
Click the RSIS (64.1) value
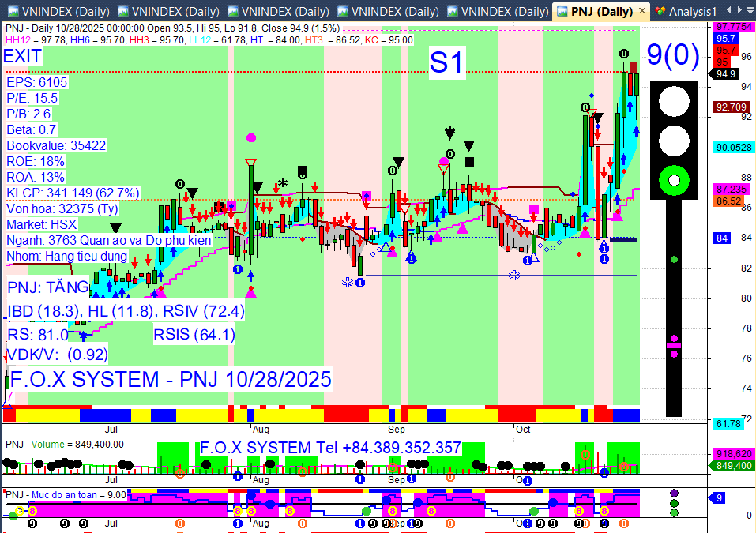(194, 335)
